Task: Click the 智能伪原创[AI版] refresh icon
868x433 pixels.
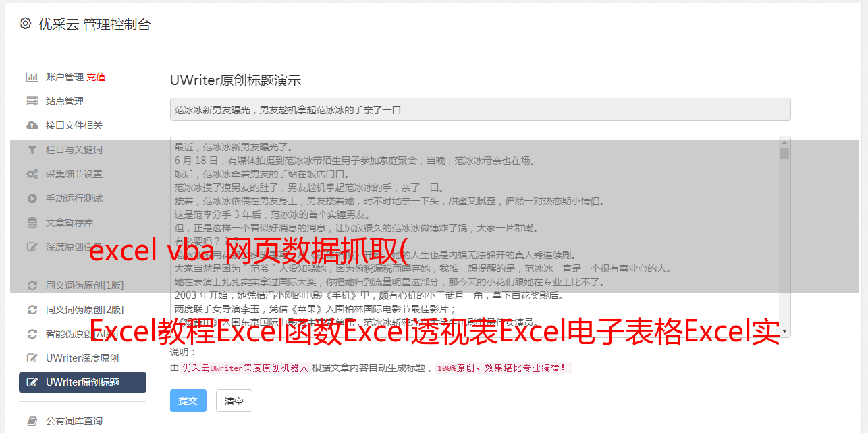Action: point(32,334)
